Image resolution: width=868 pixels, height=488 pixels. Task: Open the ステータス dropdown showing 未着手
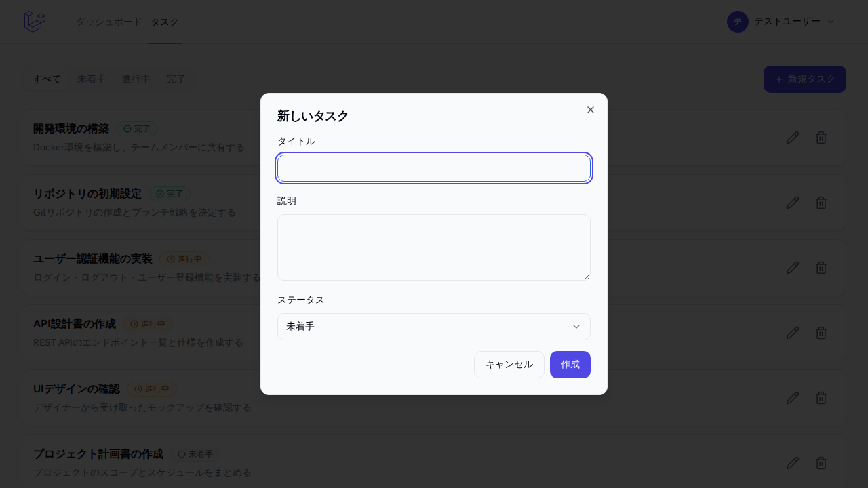[x=434, y=327]
